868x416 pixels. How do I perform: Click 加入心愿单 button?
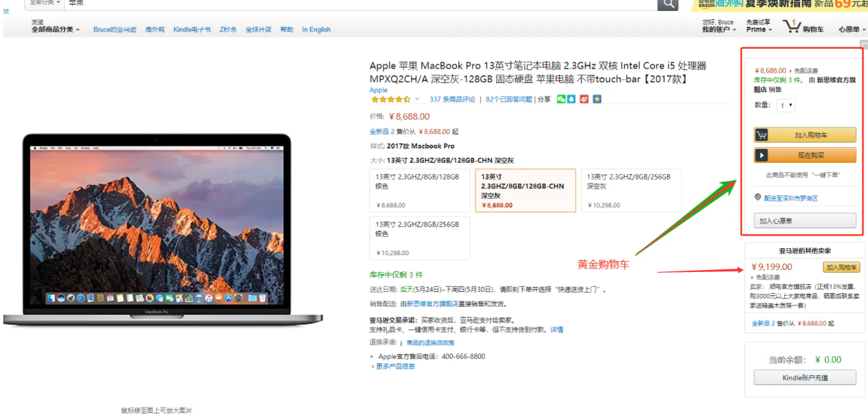(805, 221)
